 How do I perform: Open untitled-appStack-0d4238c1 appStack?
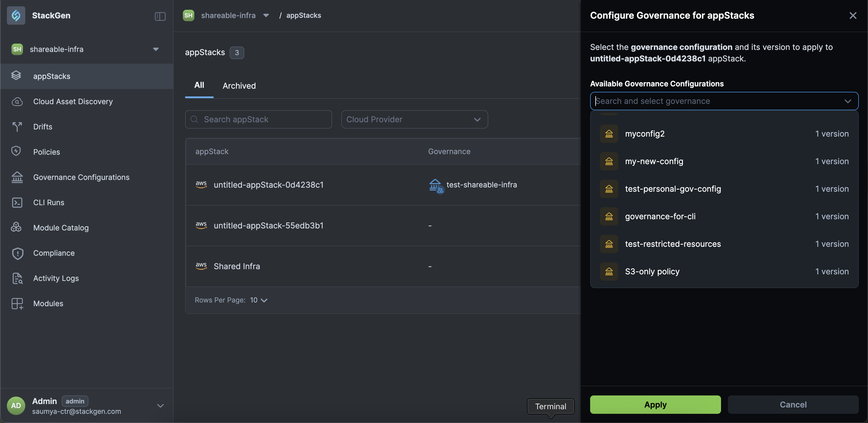coord(269,185)
